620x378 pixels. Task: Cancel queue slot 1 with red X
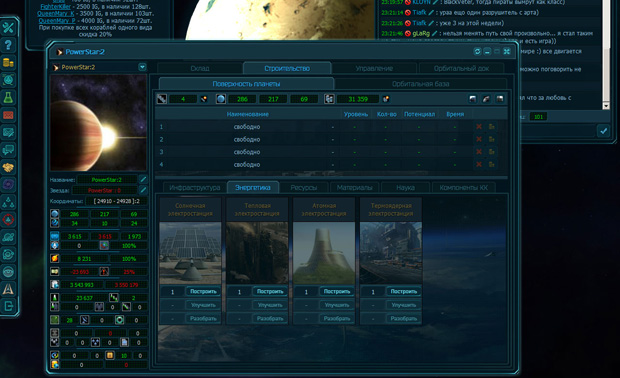(x=479, y=127)
